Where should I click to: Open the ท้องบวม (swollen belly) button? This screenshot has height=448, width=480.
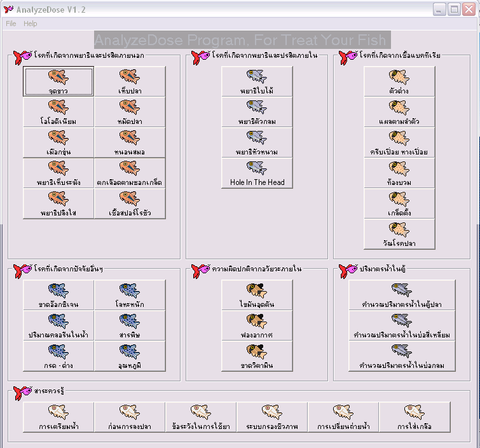399,173
